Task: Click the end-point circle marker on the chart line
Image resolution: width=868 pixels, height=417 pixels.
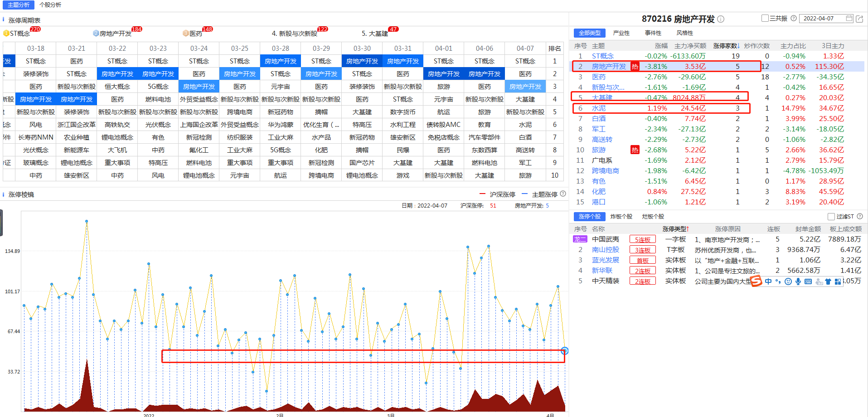Action: pos(564,350)
